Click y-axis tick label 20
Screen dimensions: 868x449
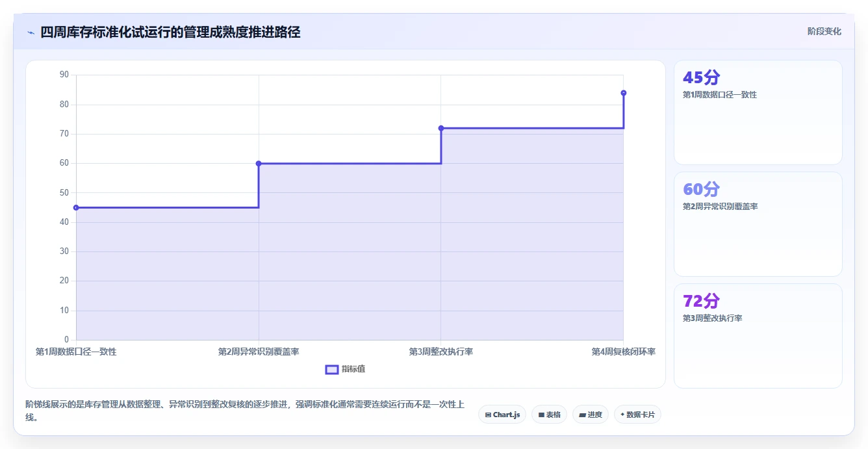[x=64, y=281]
